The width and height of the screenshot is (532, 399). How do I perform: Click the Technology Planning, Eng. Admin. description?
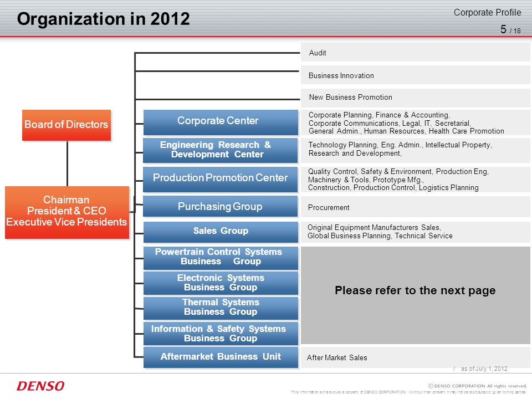pos(415,150)
